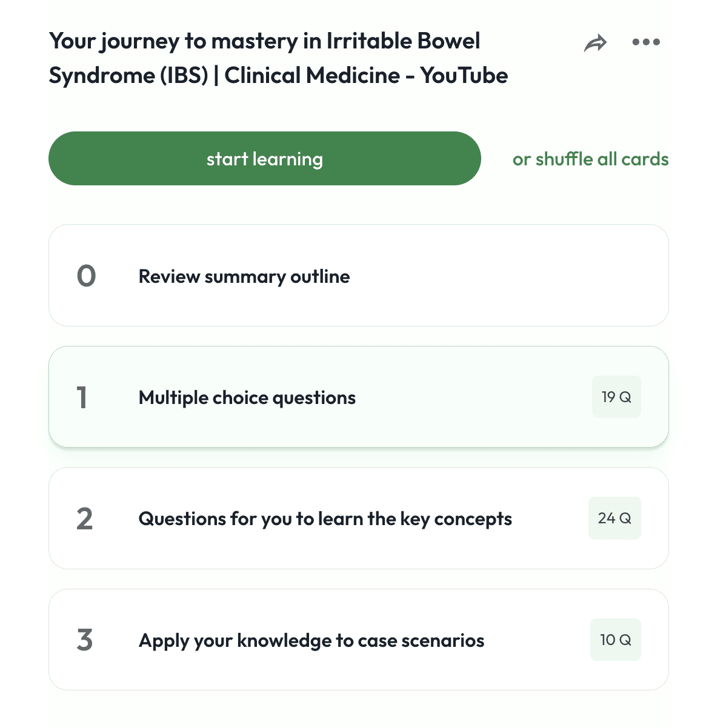Viewport: 726px width, 728px height.
Task: Click "Irritable Bowel" in the page title
Action: coord(403,41)
